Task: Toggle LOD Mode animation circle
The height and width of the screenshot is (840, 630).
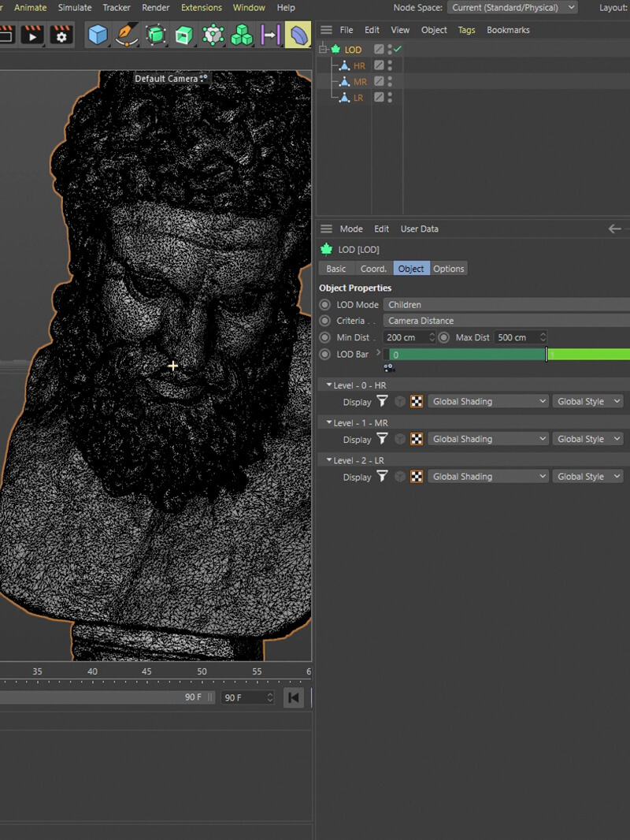Action: coord(325,304)
